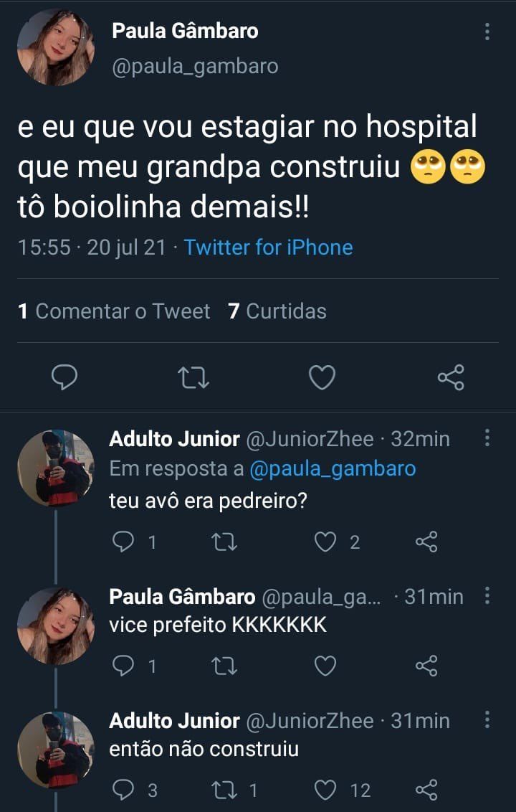Open options menu for 'vice prefeito' reply
Viewport: 516px width, 812px height.
[x=487, y=596]
